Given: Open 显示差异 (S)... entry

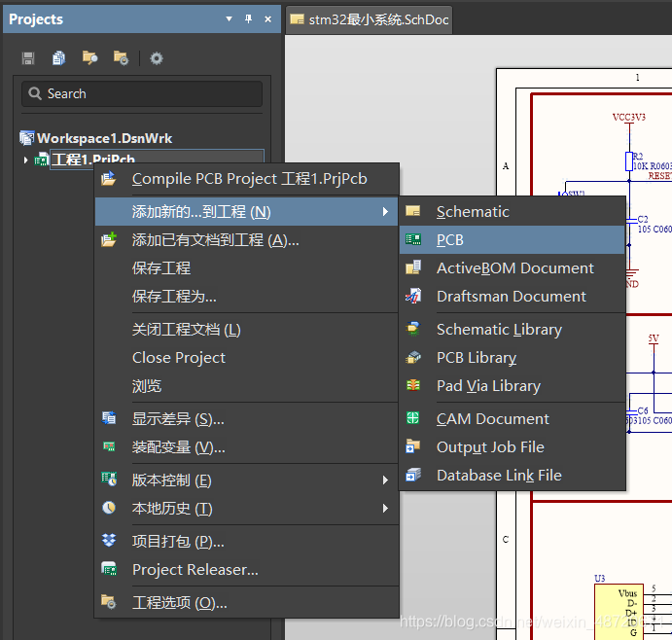Looking at the screenshot, I should (247, 419).
